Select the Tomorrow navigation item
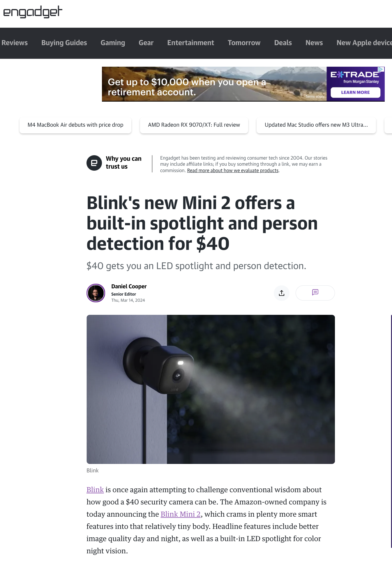 244,43
